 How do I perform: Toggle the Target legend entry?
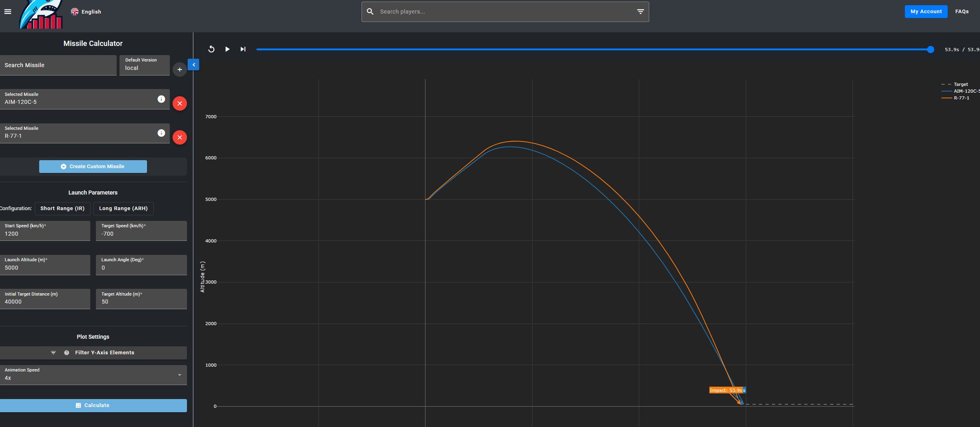click(955, 84)
